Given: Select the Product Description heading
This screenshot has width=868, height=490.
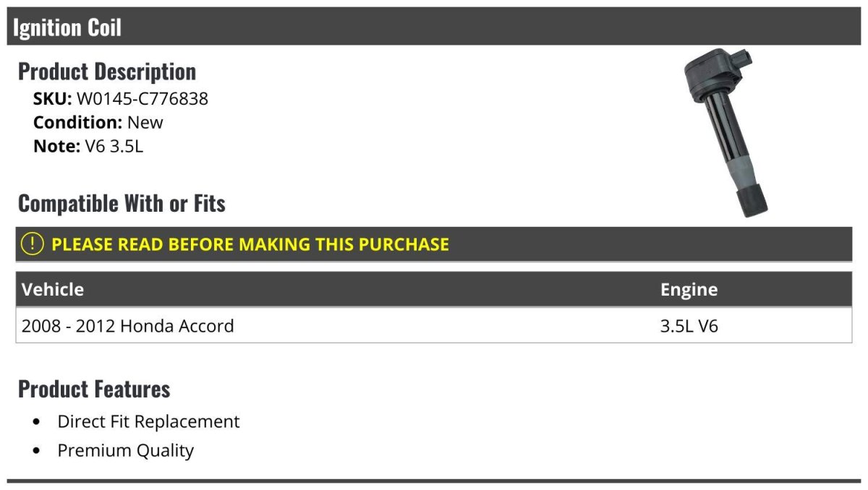Looking at the screenshot, I should tap(107, 72).
